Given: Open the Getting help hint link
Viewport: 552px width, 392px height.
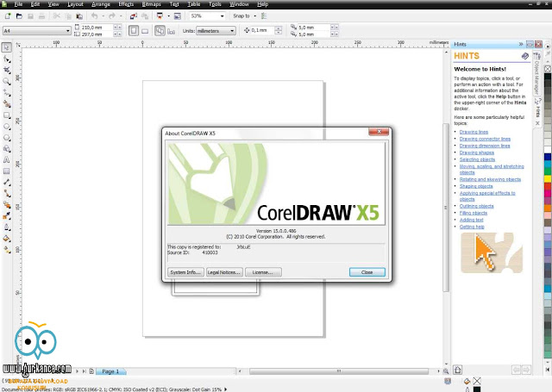Looking at the screenshot, I should pyautogui.click(x=472, y=227).
